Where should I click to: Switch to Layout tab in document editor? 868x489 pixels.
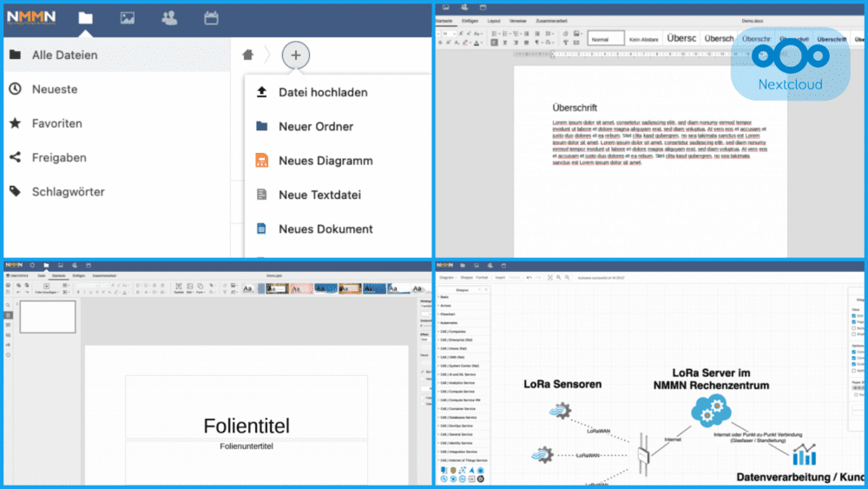(x=494, y=21)
